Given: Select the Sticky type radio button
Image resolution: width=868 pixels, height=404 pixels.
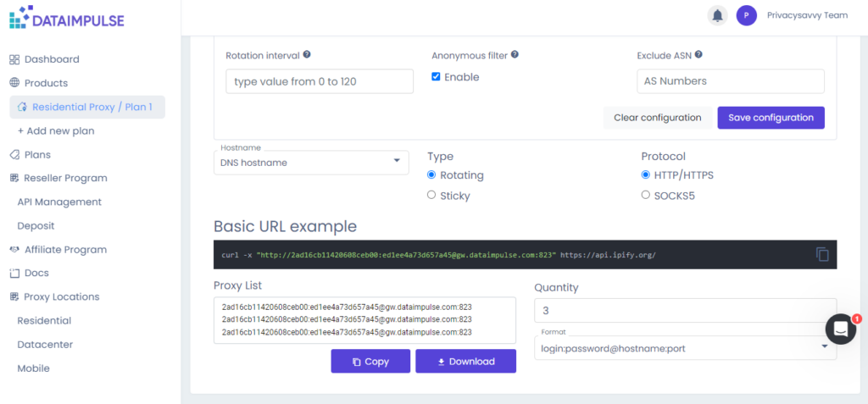Looking at the screenshot, I should point(431,196).
